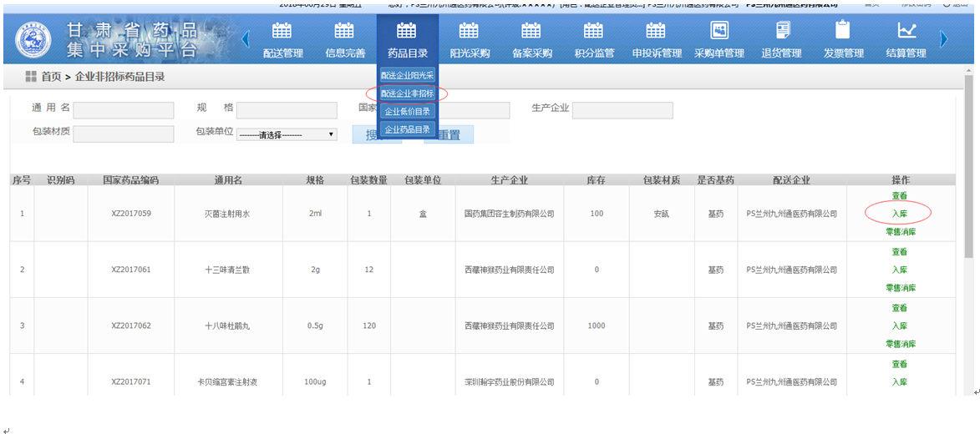This screenshot has height=434, width=980.
Task: Focus the 包装材质 input field
Action: [123, 134]
